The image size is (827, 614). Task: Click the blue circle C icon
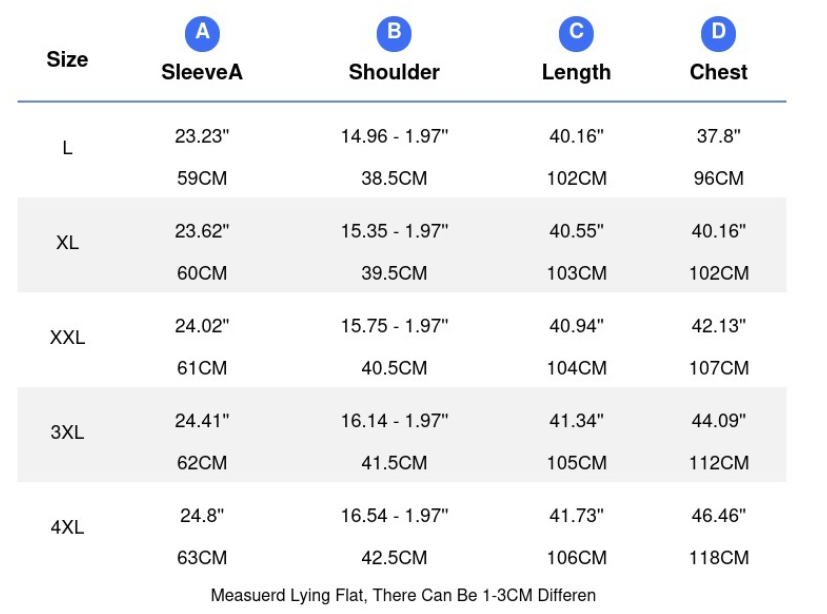576,34
